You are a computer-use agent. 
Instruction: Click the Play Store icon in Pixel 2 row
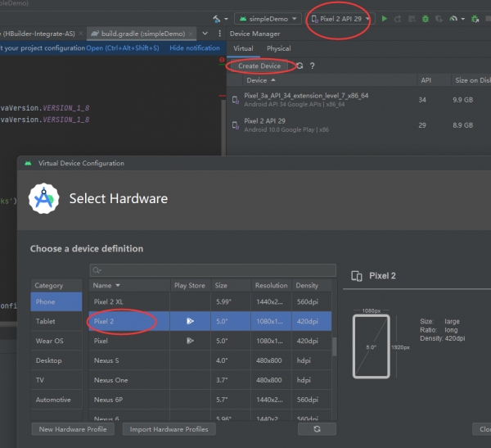point(190,321)
